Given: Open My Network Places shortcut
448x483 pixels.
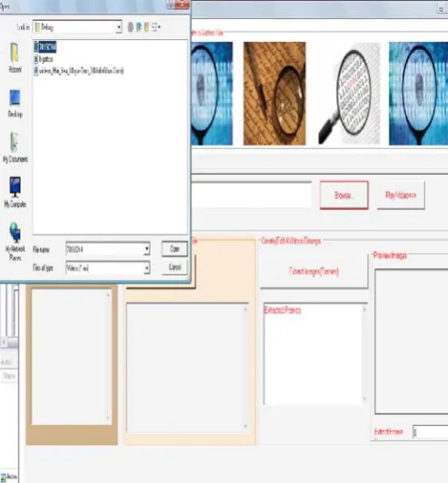Looking at the screenshot, I should [15, 242].
